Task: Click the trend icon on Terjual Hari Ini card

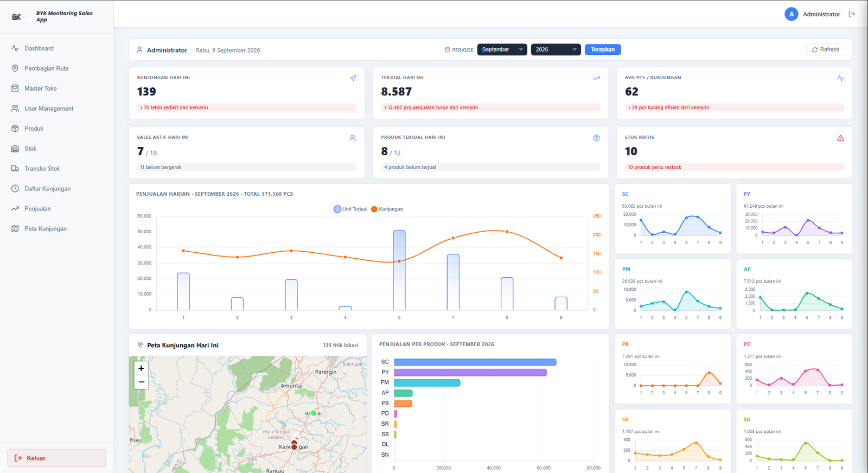Action: coord(597,78)
